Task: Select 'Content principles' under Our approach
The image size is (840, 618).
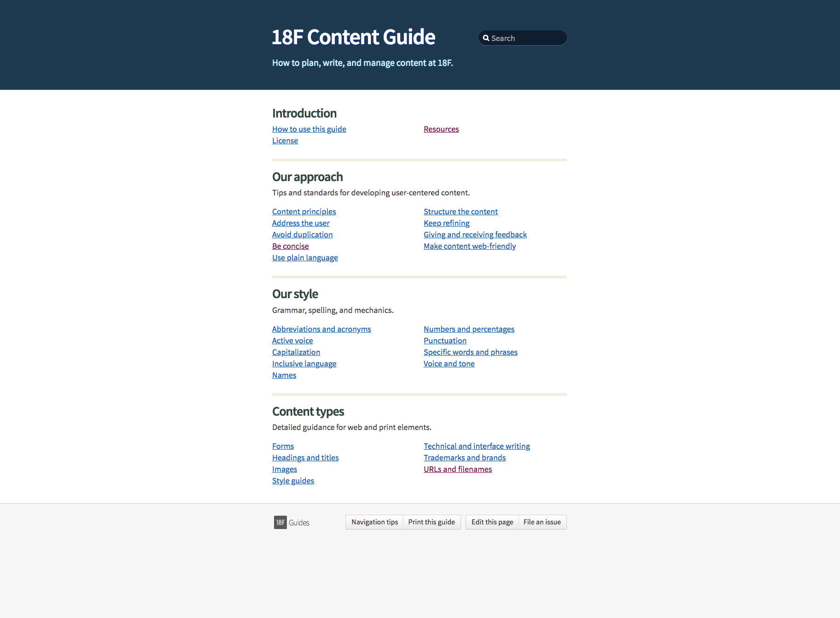Action: coord(304,212)
